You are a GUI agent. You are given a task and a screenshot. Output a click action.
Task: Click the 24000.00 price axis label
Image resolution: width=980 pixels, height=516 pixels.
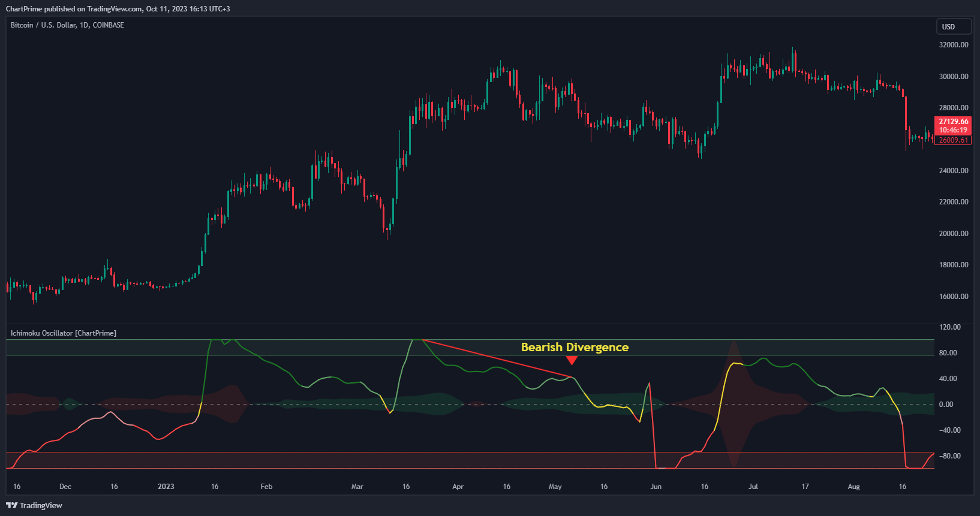click(x=954, y=171)
